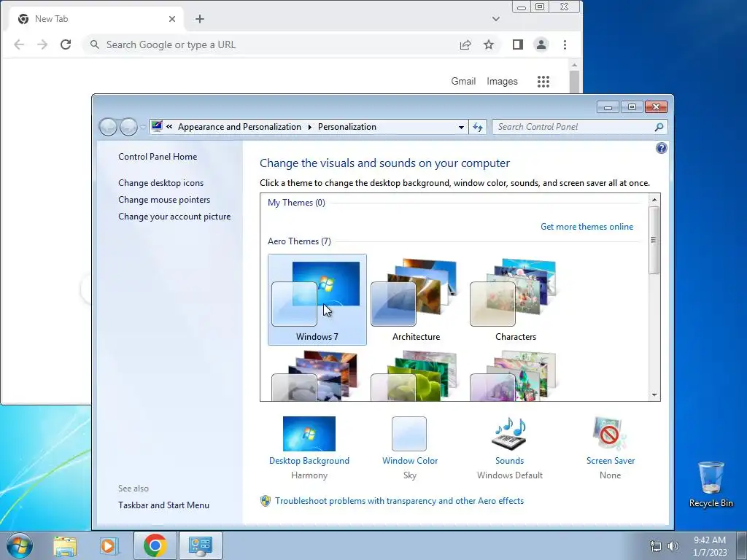Click the My Themes (0) heading
Image resolution: width=747 pixels, height=560 pixels.
[x=296, y=203]
